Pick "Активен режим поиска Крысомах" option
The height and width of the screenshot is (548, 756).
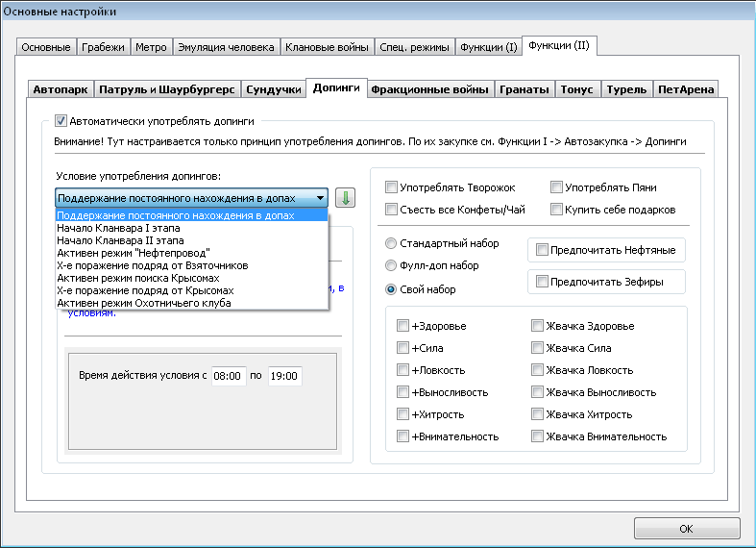click(192, 278)
